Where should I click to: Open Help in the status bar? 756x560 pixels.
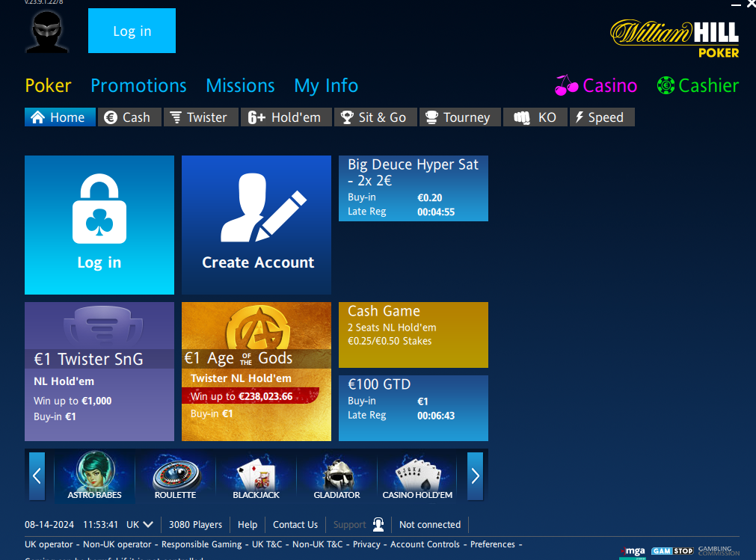coord(248,524)
